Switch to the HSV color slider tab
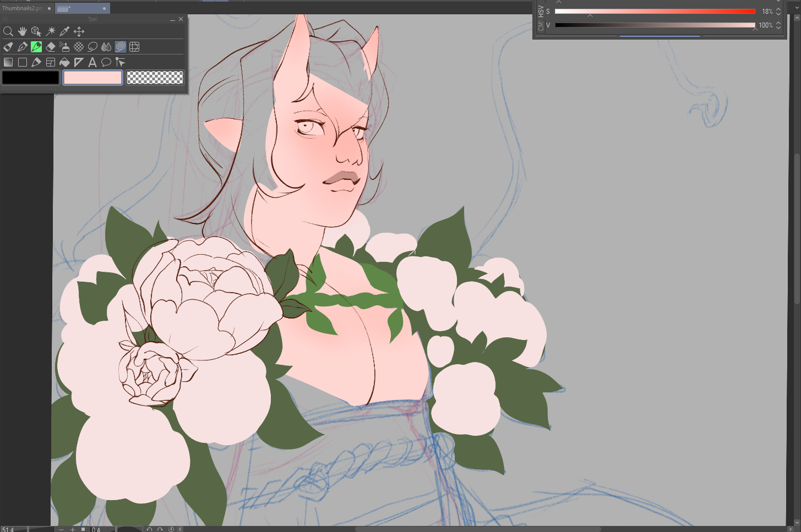This screenshot has height=532, width=801. 541,10
